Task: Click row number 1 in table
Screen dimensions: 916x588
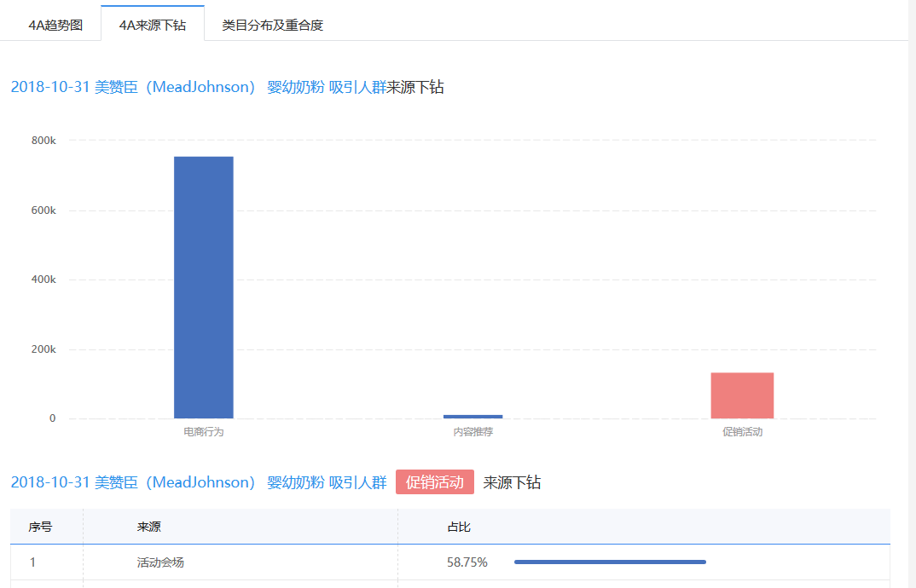Action: point(32,562)
